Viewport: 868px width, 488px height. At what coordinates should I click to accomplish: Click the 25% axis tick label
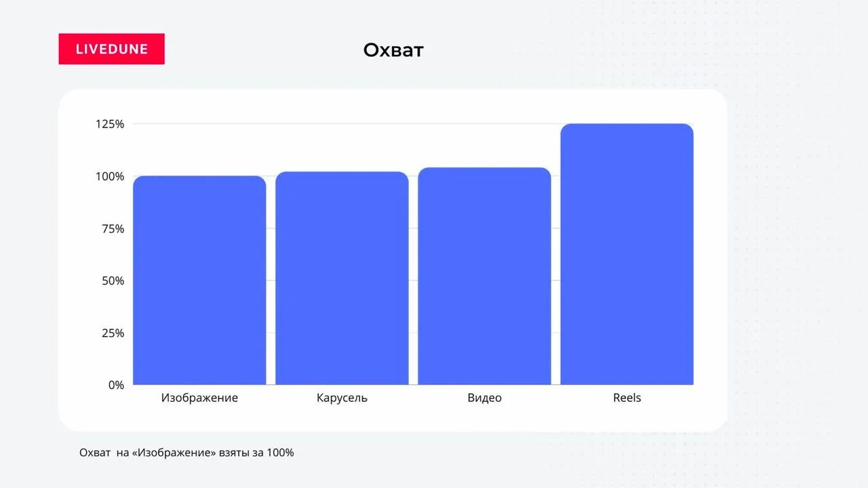click(113, 333)
